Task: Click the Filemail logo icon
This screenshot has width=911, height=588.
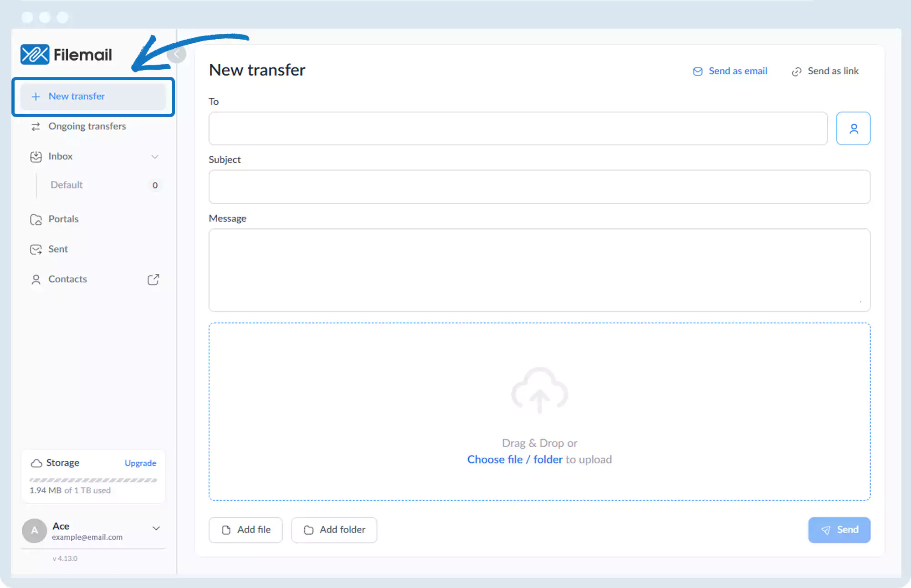Action: (x=35, y=55)
